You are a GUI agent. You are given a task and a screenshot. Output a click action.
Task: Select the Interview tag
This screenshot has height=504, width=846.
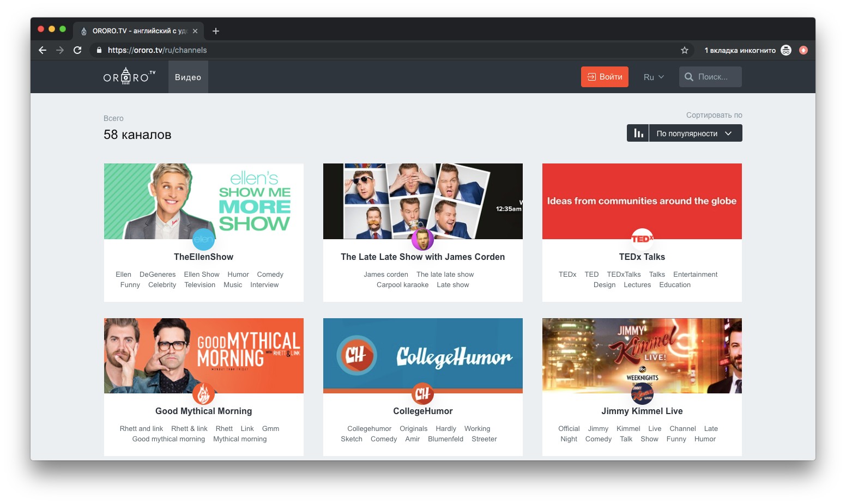tap(264, 285)
